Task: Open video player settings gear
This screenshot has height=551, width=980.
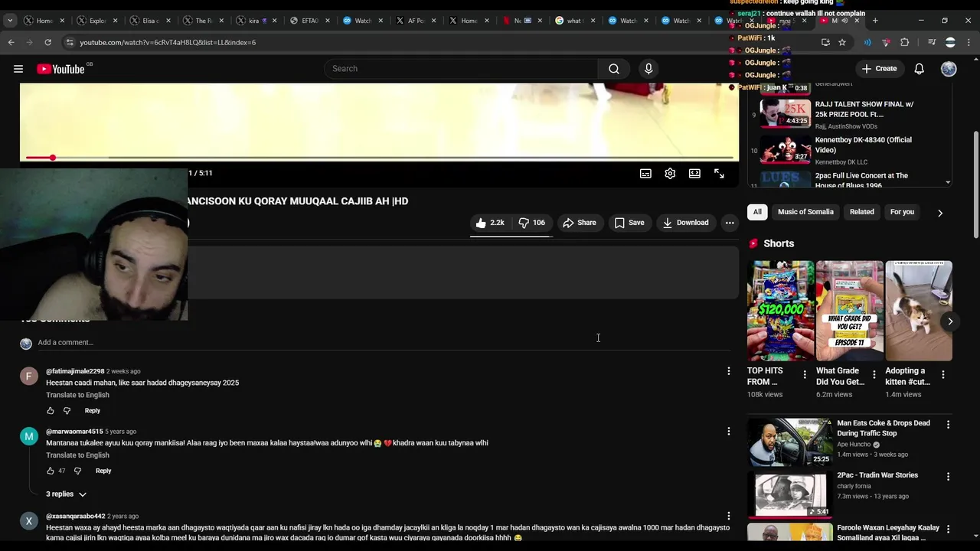Action: (670, 174)
